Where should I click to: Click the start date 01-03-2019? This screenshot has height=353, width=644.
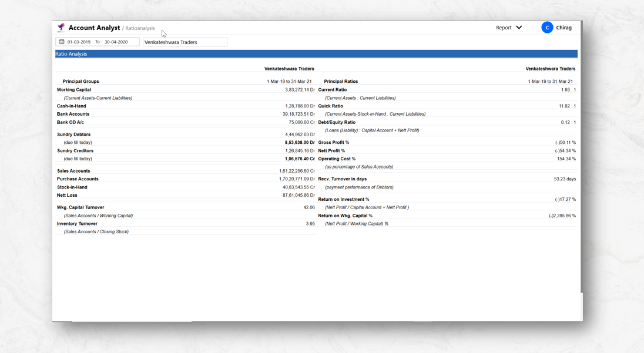pyautogui.click(x=79, y=42)
